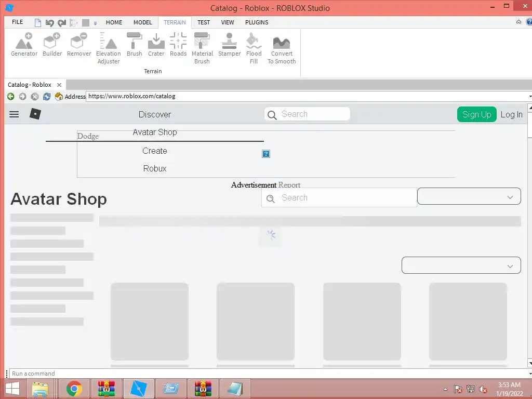Image resolution: width=532 pixels, height=399 pixels.
Task: Switch to the MODEL ribbon tab
Action: coord(143,22)
